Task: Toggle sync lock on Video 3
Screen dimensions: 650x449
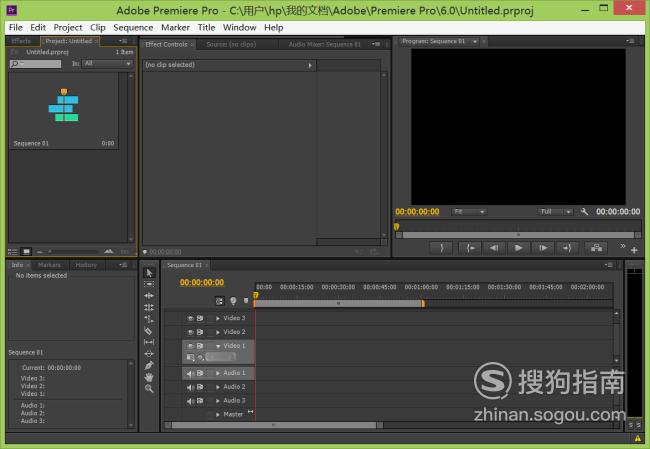Action: (200, 318)
